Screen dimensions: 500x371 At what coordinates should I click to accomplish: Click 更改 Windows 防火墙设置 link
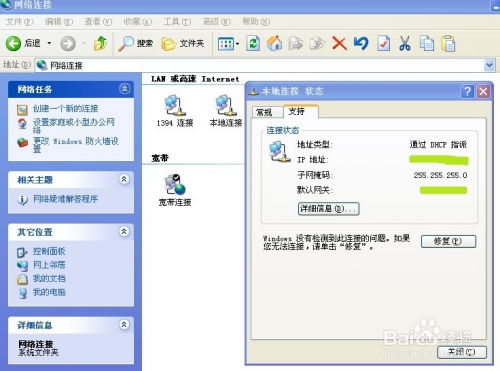coord(76,145)
